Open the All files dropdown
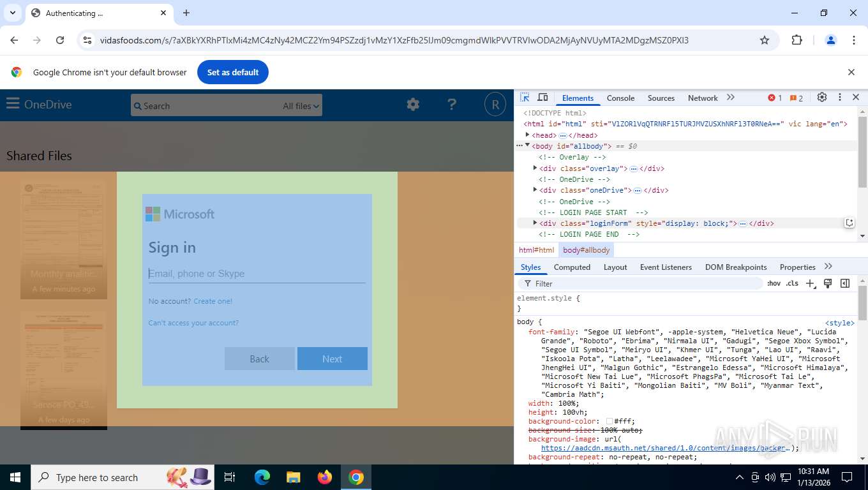868x490 pixels. tap(301, 106)
